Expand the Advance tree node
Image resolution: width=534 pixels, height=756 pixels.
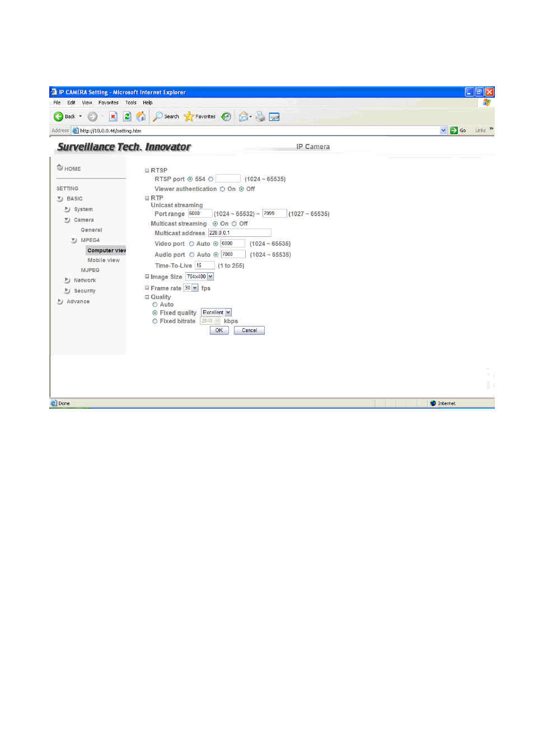60,301
